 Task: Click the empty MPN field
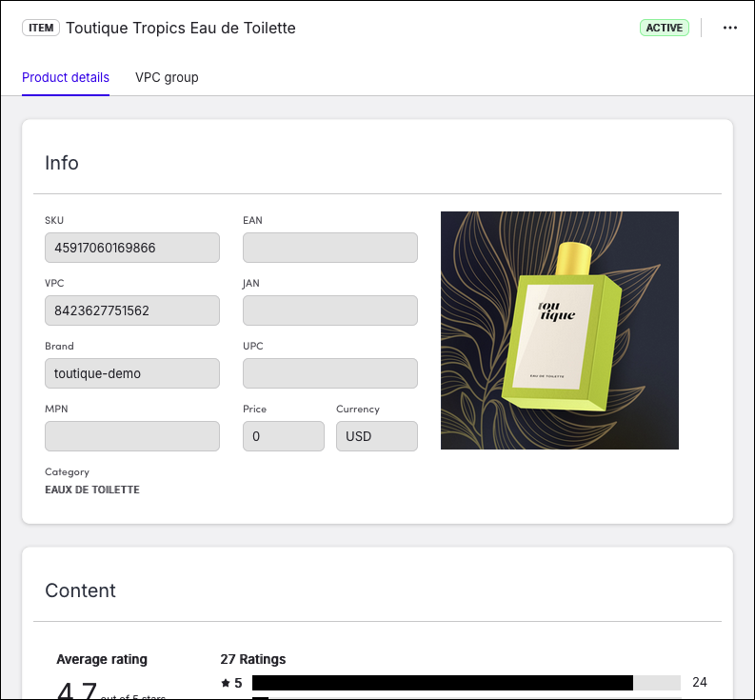coord(132,436)
